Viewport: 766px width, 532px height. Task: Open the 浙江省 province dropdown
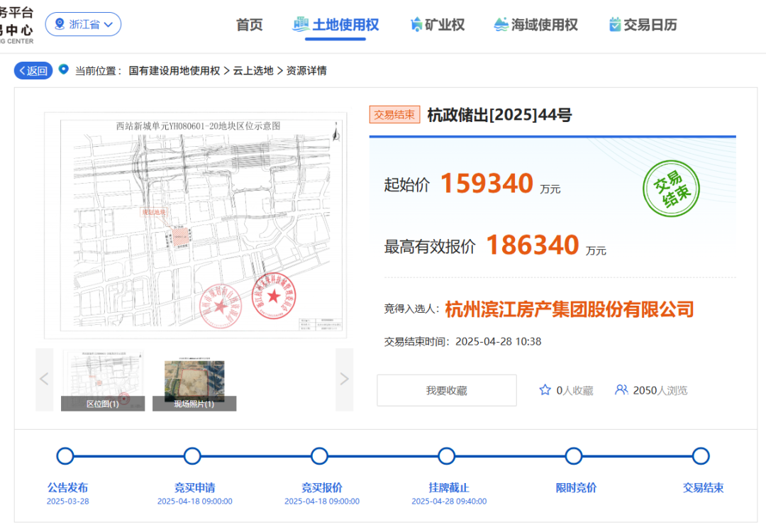coord(83,24)
